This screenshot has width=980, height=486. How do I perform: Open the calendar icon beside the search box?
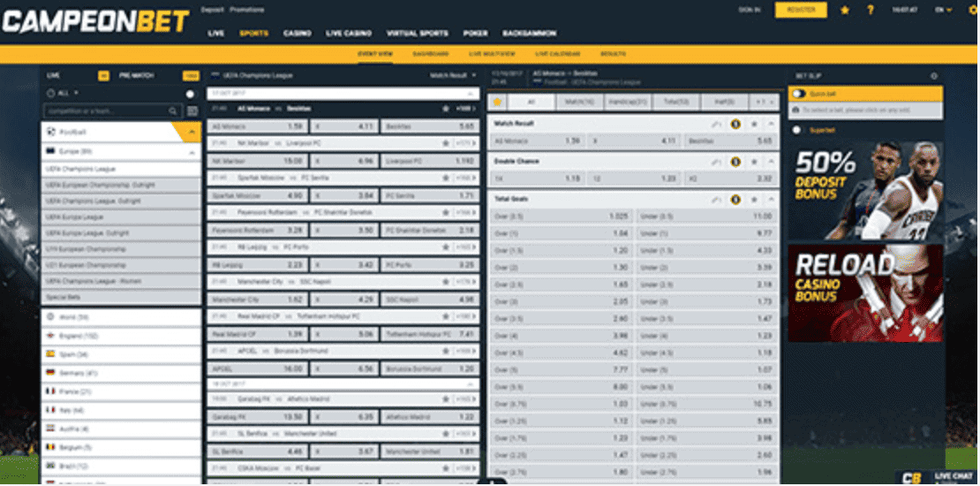point(192,111)
